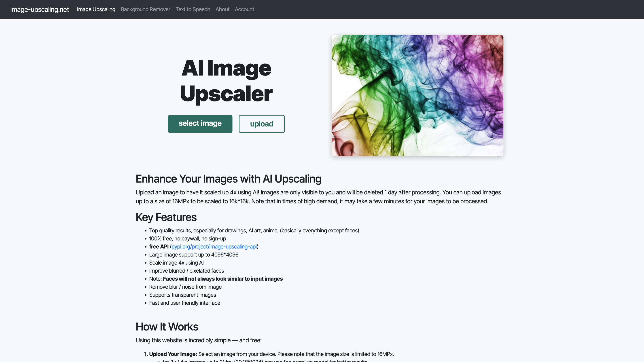Click the upscaling description paragraph
644x362 pixels.
click(318, 197)
